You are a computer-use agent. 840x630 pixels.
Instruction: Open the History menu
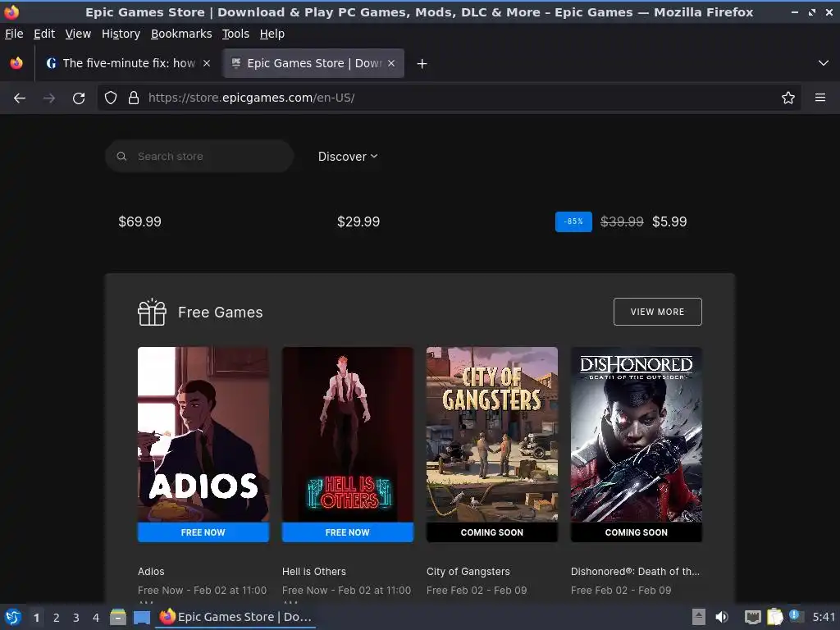pyautogui.click(x=121, y=34)
